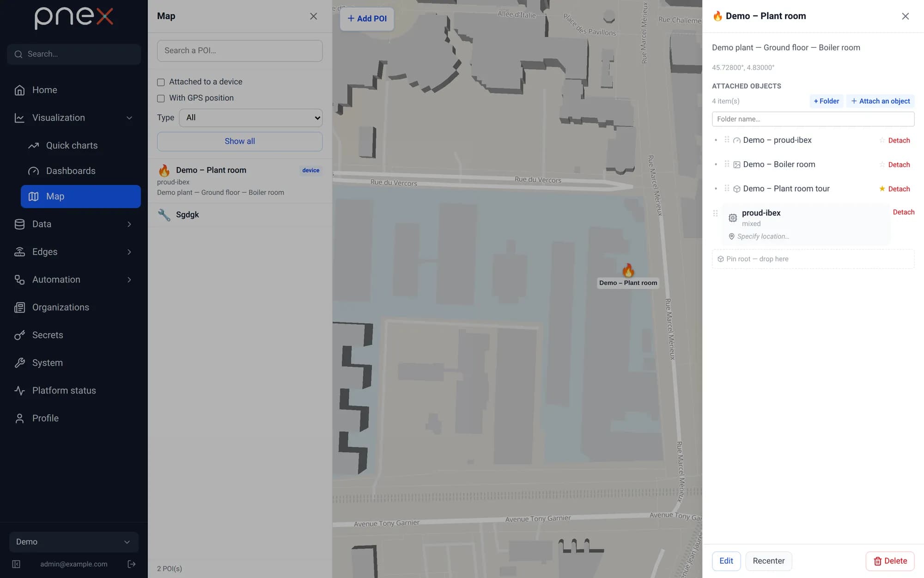
Task: Click the Folder name input field
Action: (x=813, y=119)
